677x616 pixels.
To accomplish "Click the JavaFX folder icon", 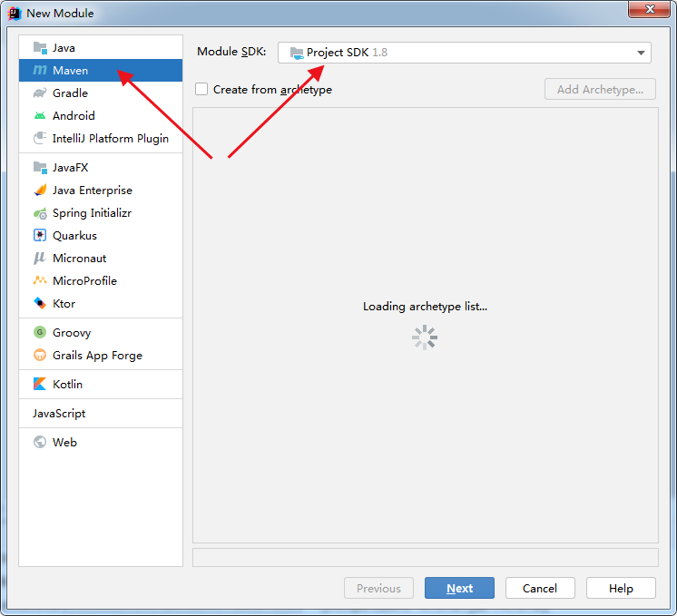I will (40, 168).
